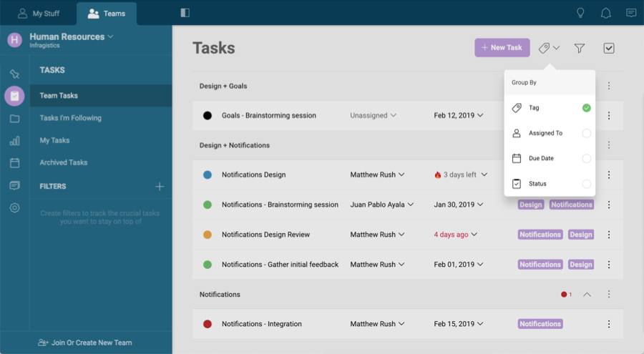Select the Status group-by radio button

(586, 184)
